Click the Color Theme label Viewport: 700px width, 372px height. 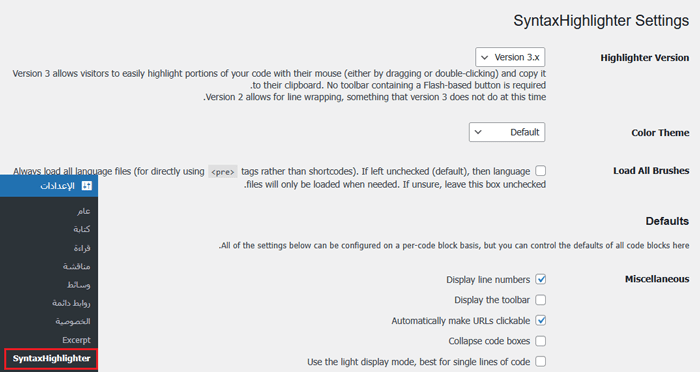click(x=660, y=133)
